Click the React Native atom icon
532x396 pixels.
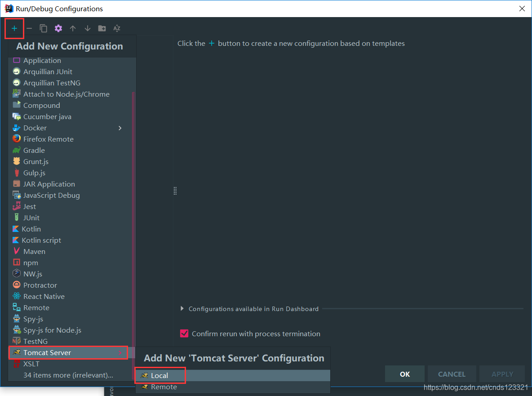point(16,296)
